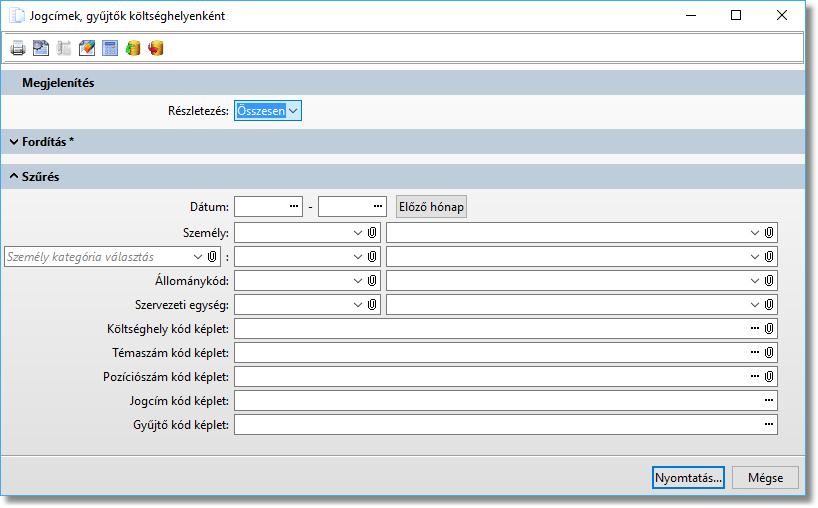Open first Személy combo box dropdown arrow
Viewport: 818px width, 508px height.
click(x=358, y=233)
